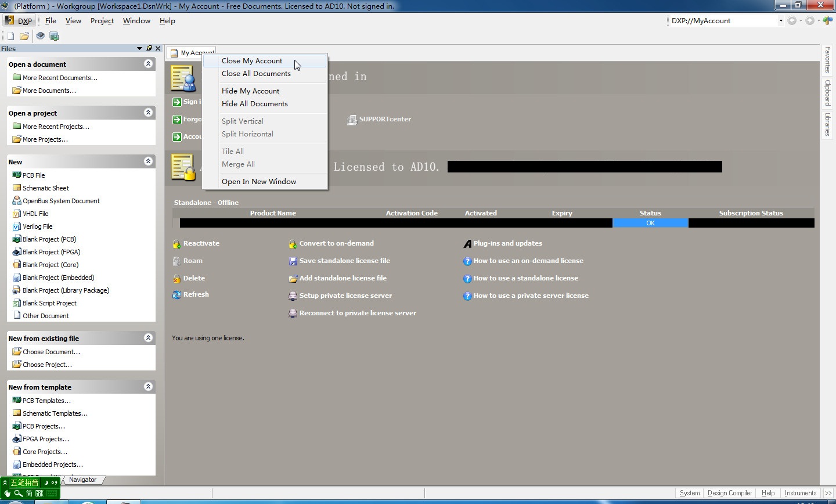Click the open document folder toolbar icon
Viewport: 836px width, 504px height.
coord(24,36)
